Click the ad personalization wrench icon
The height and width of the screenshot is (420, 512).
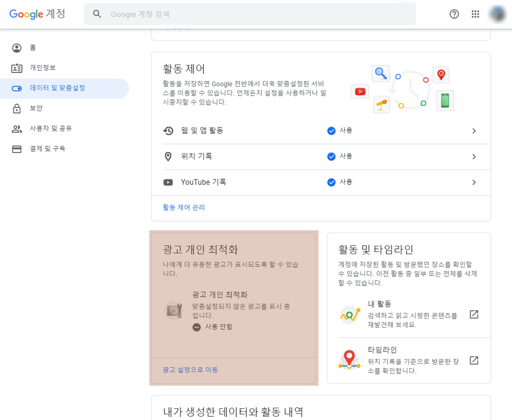click(x=174, y=310)
